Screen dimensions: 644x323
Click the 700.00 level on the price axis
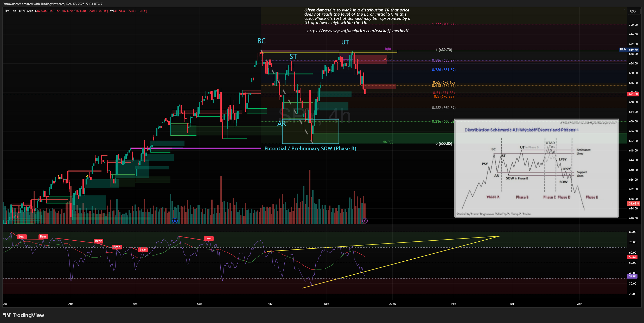point(633,25)
